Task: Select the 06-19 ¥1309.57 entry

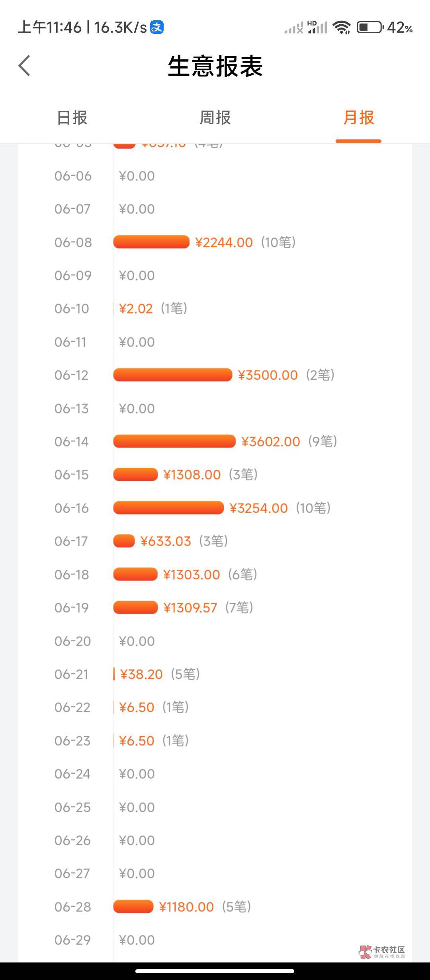Action: pyautogui.click(x=190, y=608)
